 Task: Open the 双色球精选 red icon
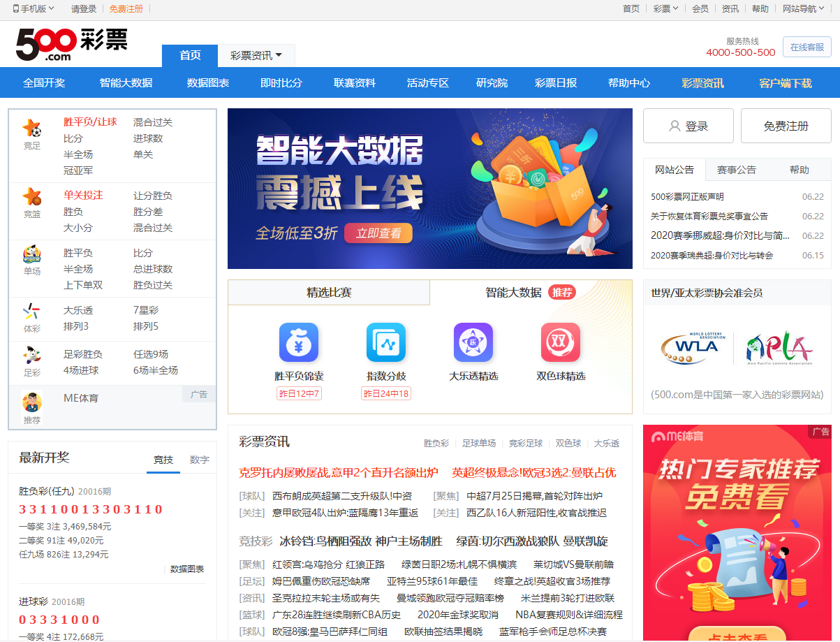[561, 342]
